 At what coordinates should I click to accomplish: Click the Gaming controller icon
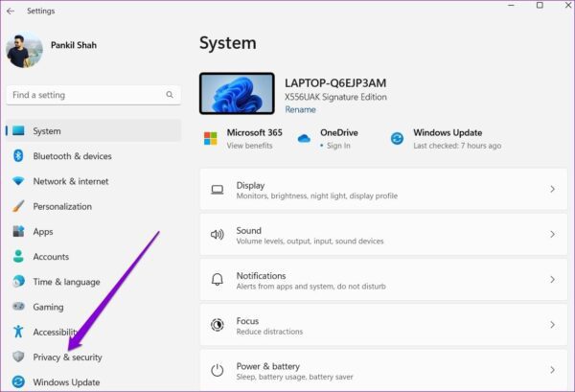point(18,306)
